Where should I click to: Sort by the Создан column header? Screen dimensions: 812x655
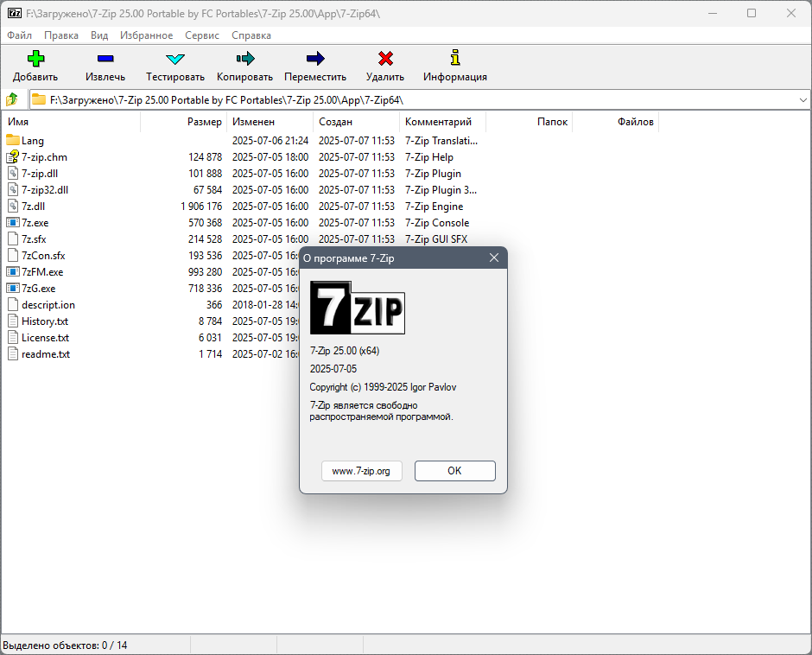point(356,122)
